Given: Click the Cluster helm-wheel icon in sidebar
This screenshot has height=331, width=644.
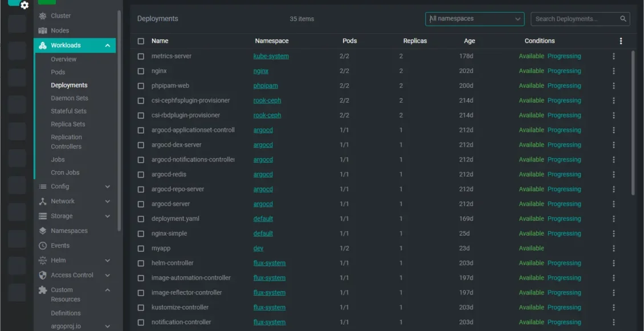Looking at the screenshot, I should click(x=43, y=16).
